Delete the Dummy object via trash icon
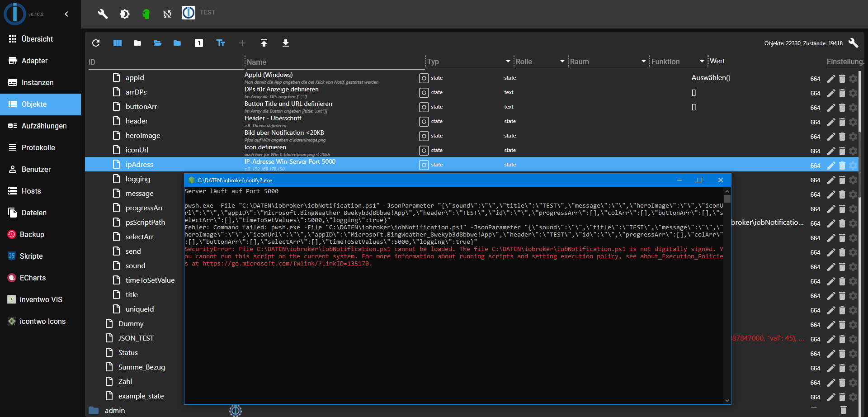868x417 pixels. (x=842, y=325)
